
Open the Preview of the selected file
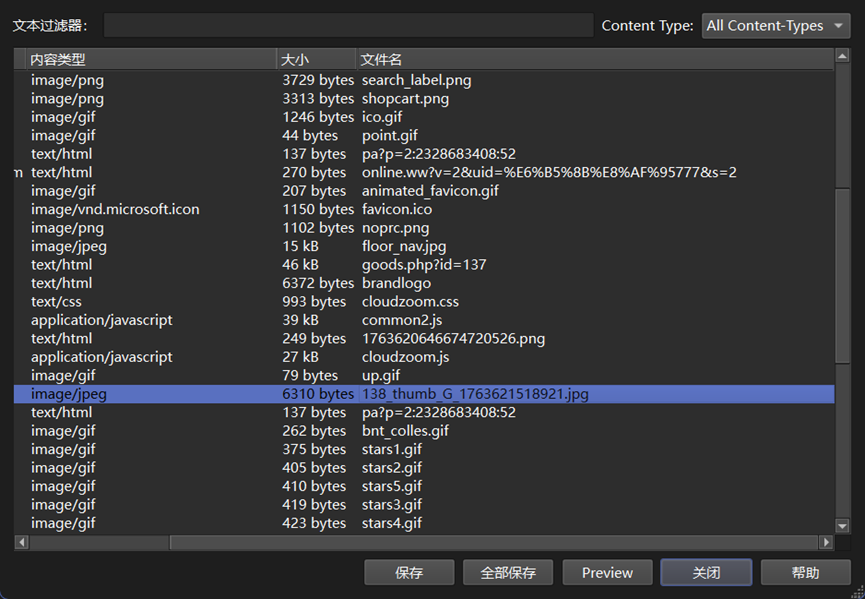click(x=607, y=572)
